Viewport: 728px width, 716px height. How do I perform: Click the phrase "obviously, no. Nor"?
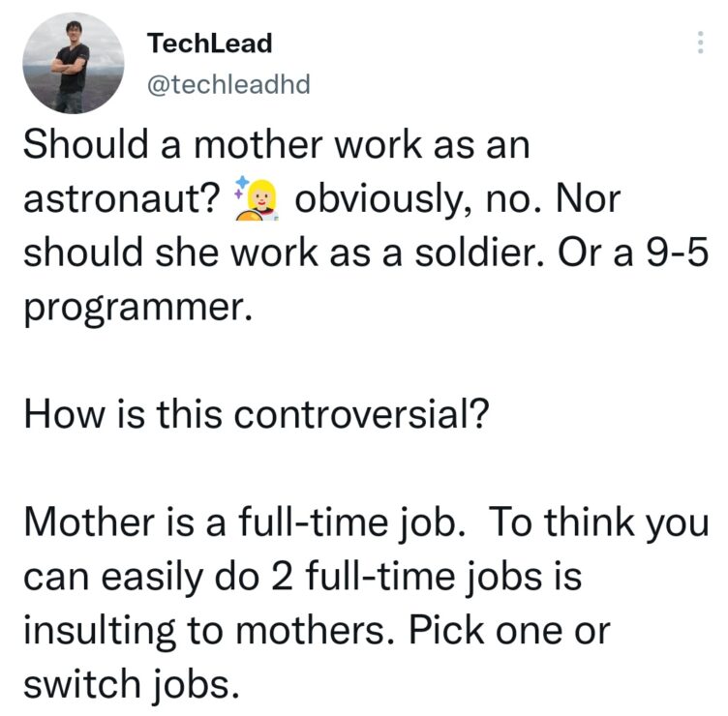pos(457,199)
